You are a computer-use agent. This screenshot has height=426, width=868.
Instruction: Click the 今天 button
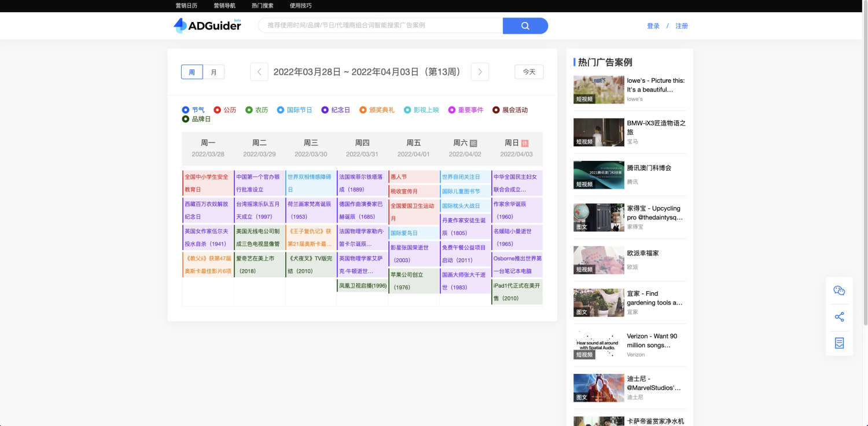pos(529,72)
